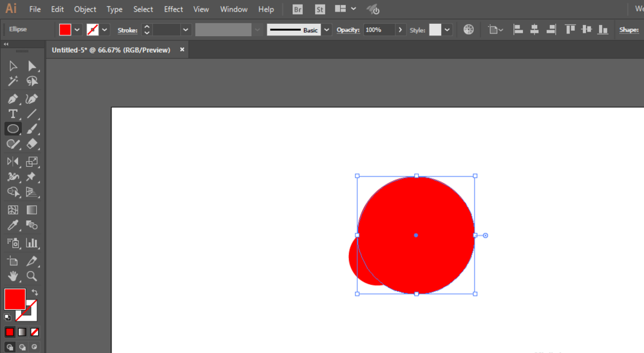Open stroke color dropdown in control bar
The width and height of the screenshot is (644, 353).
coord(104,30)
